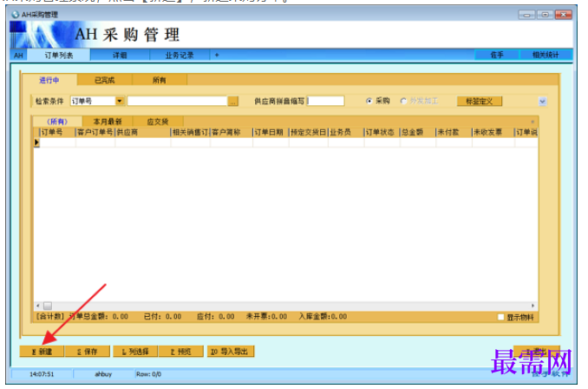Viewport: 588px width, 389px height.
Task: Click the 相关销售订 column header
Action: coord(191,132)
